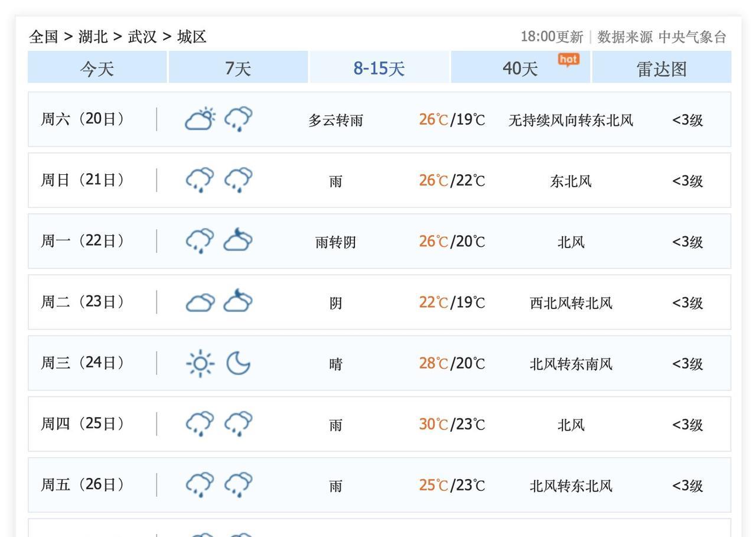Click Saturday's daytime partly cloudy icon

200,119
